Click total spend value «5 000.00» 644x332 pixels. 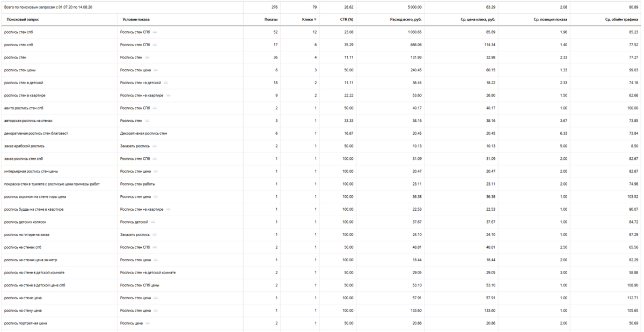414,7
